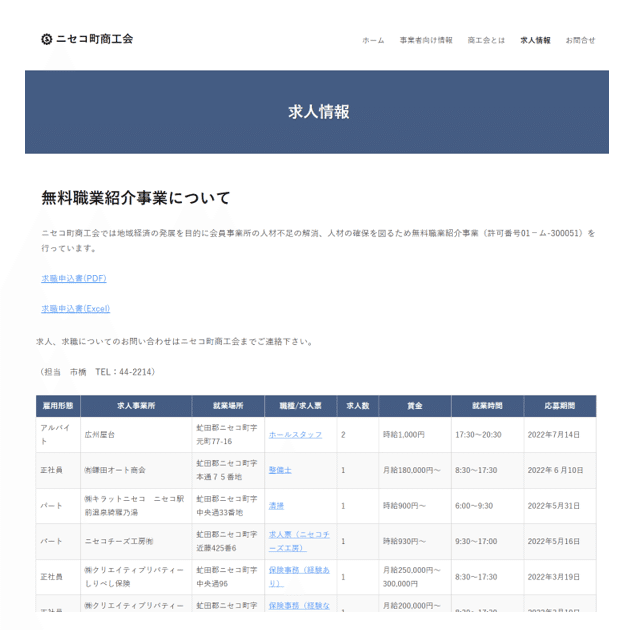Select the ㈲鎌田オート商会 cell
This screenshot has height=630, width=623.
(136, 470)
